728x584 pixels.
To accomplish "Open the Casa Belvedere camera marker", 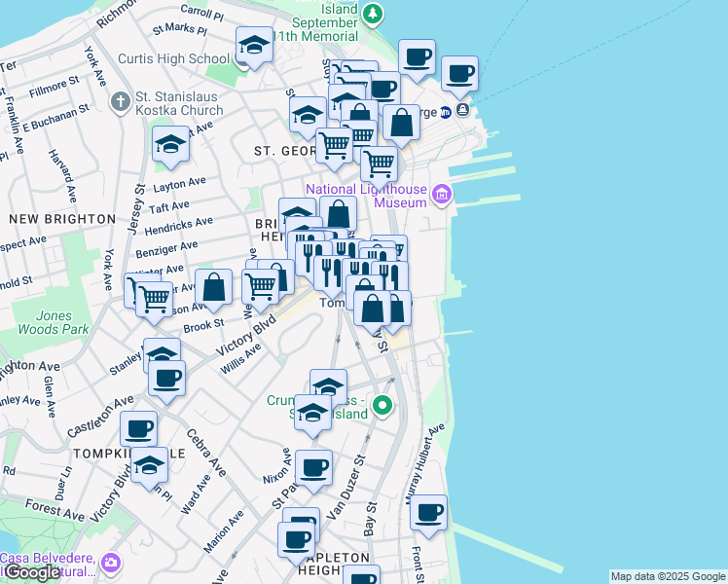I will [x=111, y=563].
